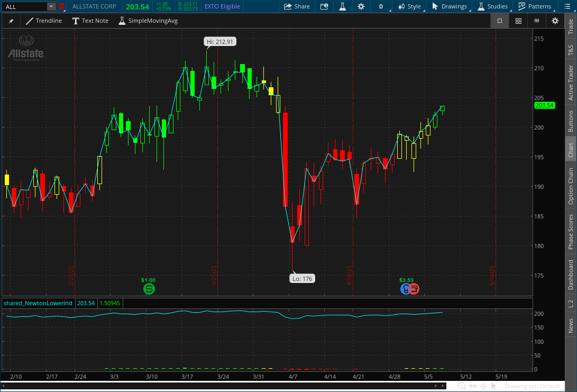Click the 3/21/25 expiration date marker
The height and width of the screenshot is (392, 577).
click(214, 275)
